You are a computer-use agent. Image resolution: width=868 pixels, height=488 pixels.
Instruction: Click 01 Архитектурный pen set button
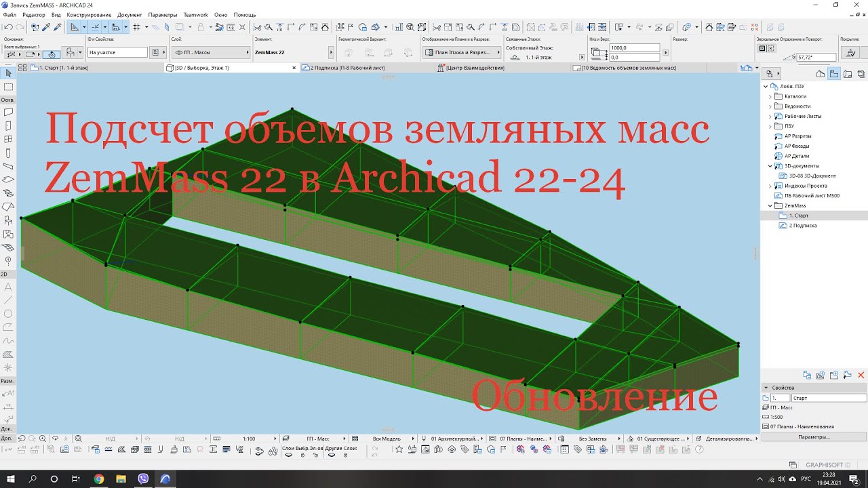coord(454,439)
